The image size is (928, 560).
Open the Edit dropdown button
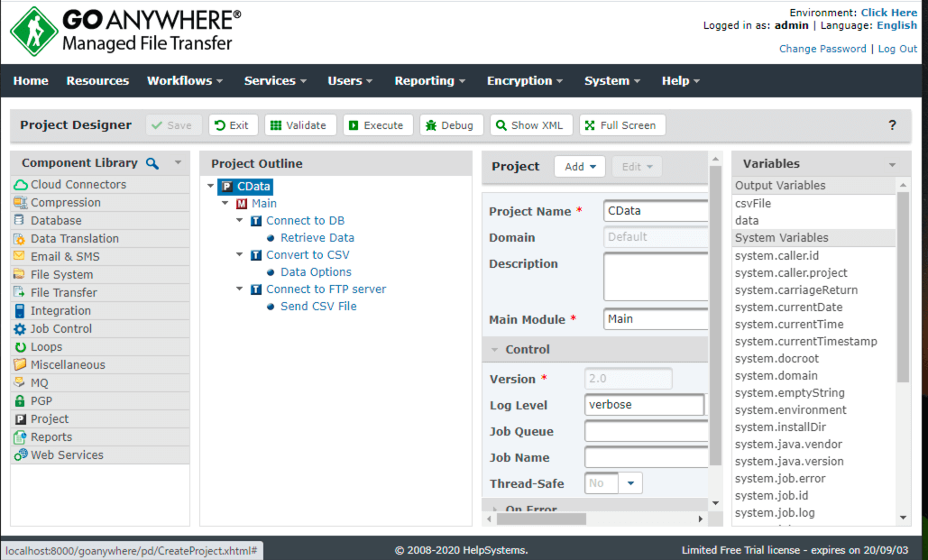(637, 167)
